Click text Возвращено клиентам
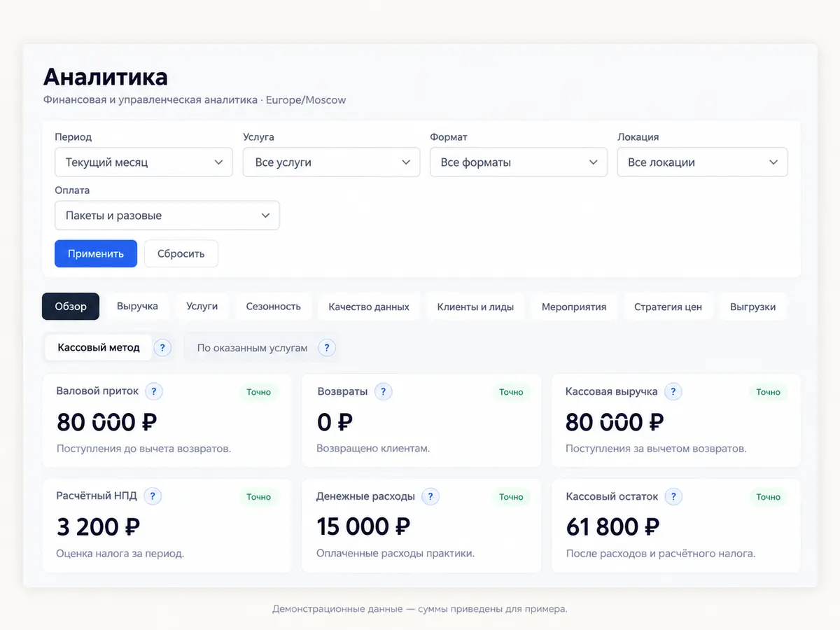 [373, 449]
